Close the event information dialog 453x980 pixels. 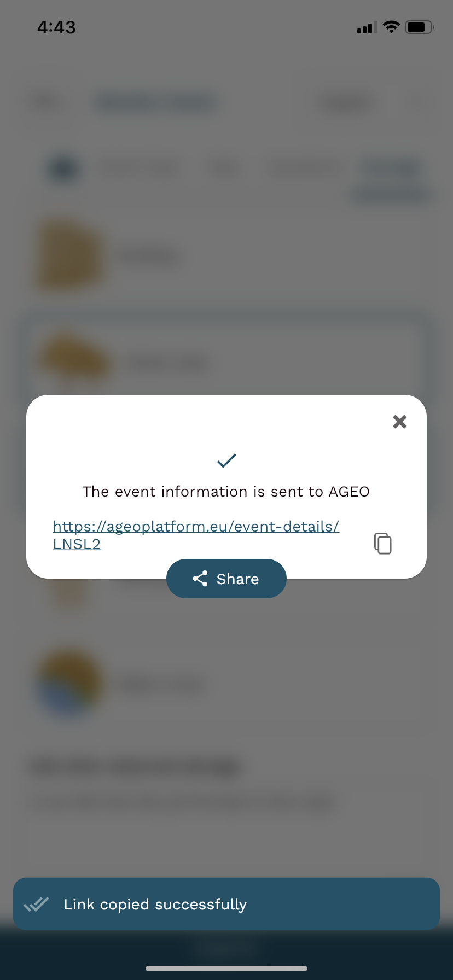[x=400, y=421]
